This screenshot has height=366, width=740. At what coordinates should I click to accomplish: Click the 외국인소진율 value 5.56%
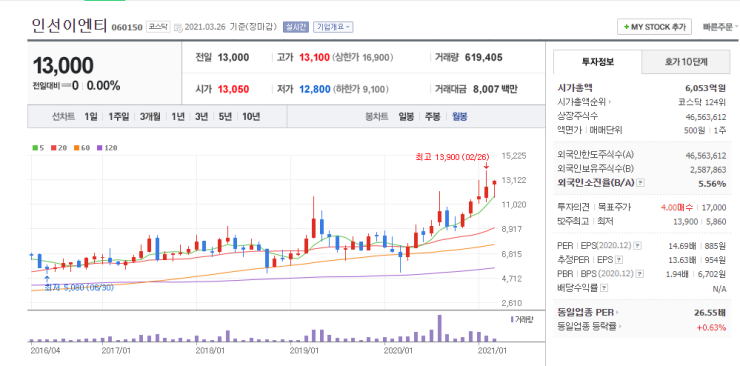[x=713, y=183]
